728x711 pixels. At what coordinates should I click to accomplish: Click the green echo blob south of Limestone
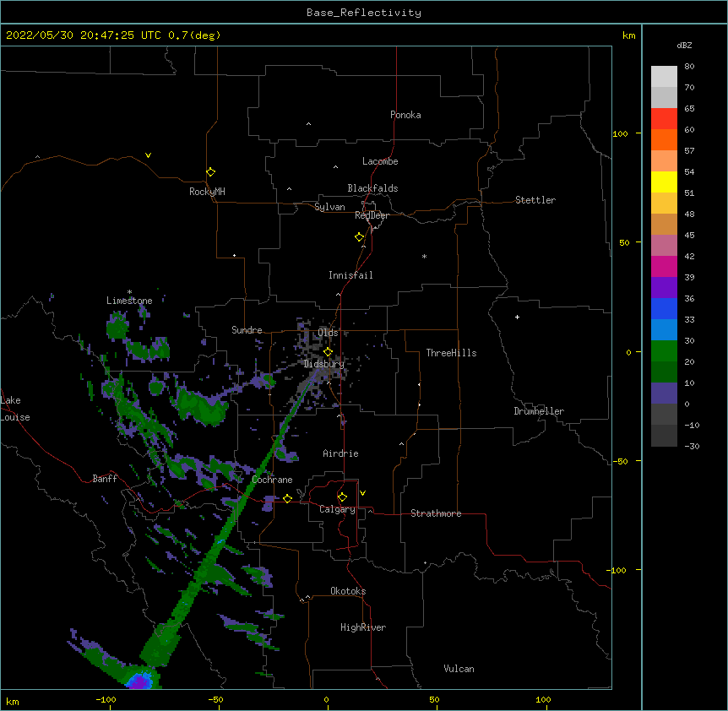click(x=117, y=326)
